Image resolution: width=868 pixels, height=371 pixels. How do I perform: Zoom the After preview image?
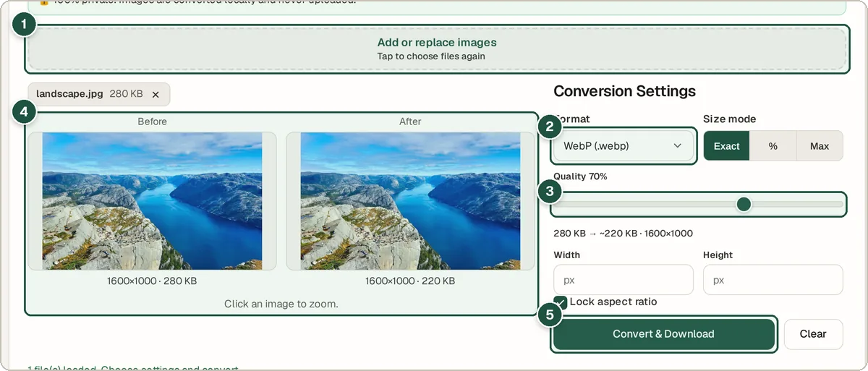(410, 201)
